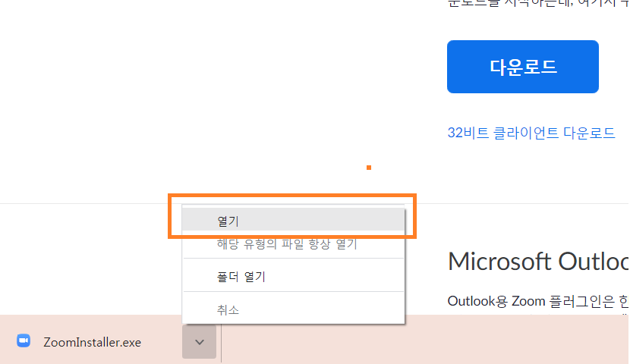This screenshot has height=364, width=630.
Task: Open the 32비트 클라이언트 다운로드 link
Action: [x=531, y=133]
